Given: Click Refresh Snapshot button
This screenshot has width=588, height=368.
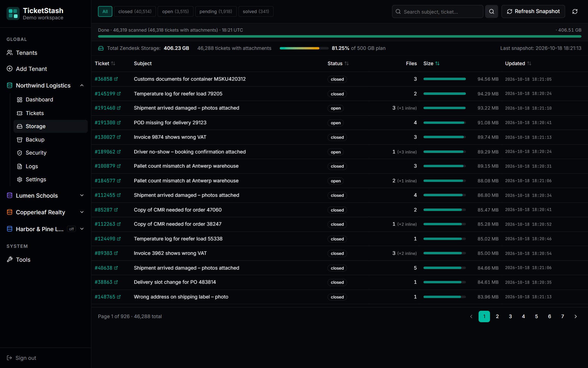Looking at the screenshot, I should [533, 11].
